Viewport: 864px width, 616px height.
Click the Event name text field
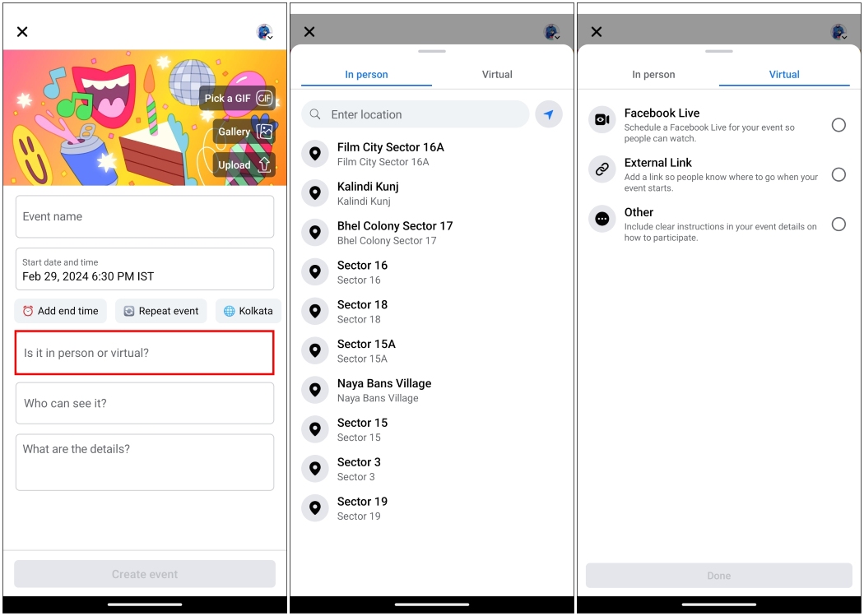point(145,216)
